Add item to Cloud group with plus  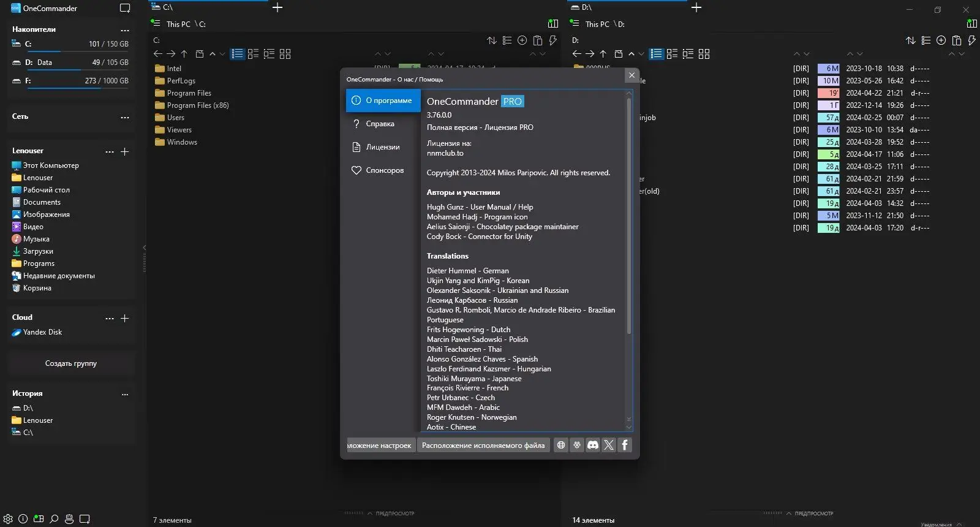pyautogui.click(x=125, y=318)
